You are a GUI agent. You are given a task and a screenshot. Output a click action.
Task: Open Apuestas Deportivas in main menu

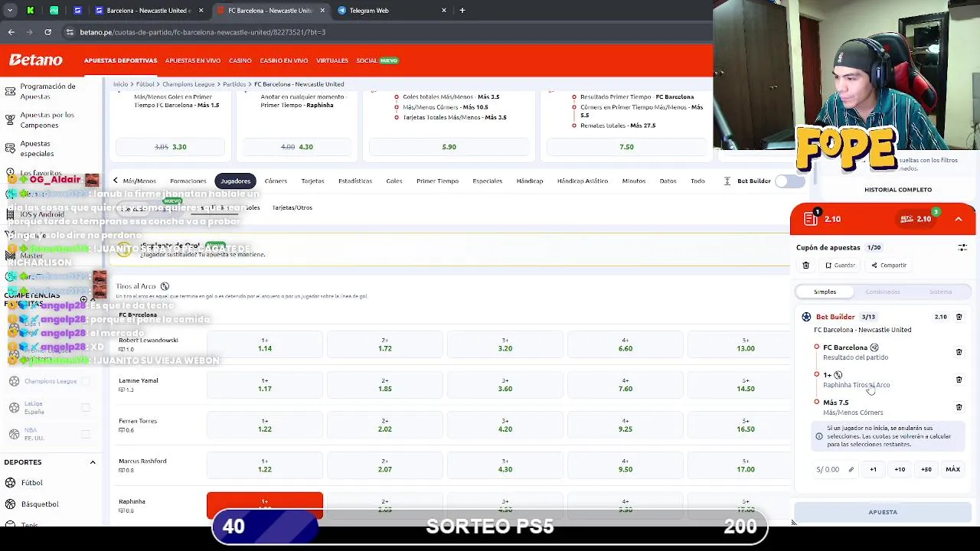(120, 60)
